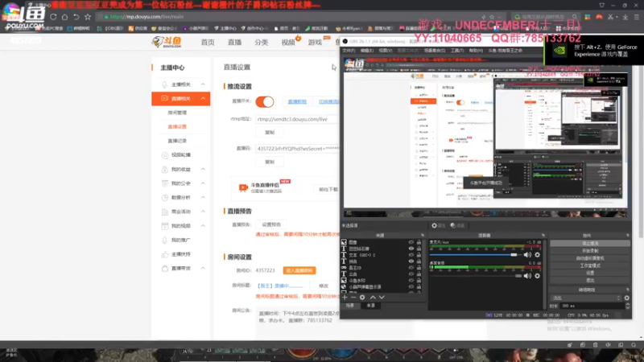Screen dimensions: 644x362
Task: Click the 斗鱼直播伴侣 camera icon
Action: click(243, 188)
